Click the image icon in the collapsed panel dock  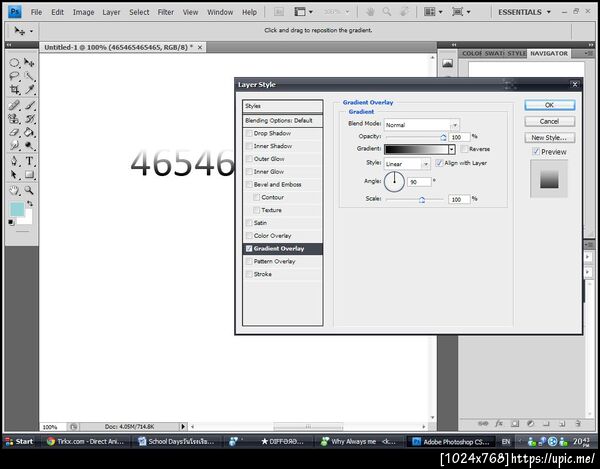(447, 64)
